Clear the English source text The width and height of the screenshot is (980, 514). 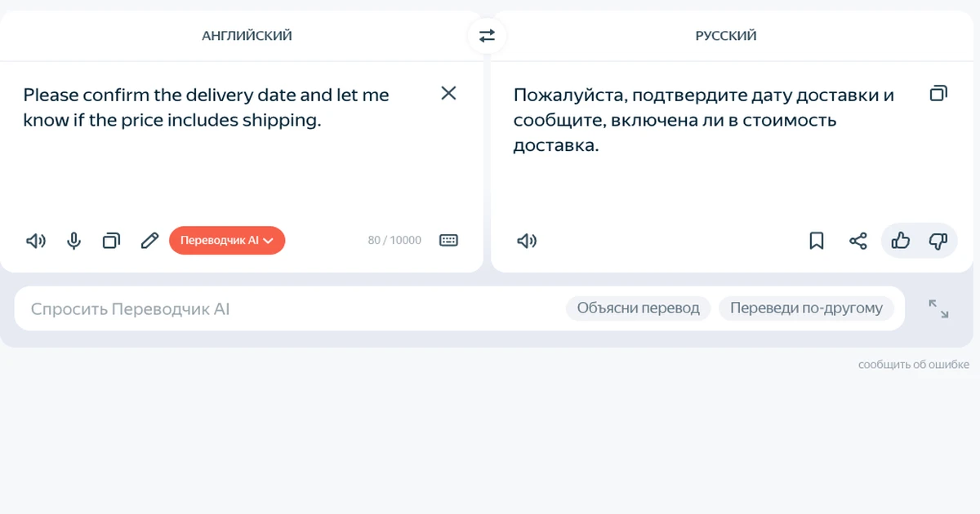tap(448, 93)
